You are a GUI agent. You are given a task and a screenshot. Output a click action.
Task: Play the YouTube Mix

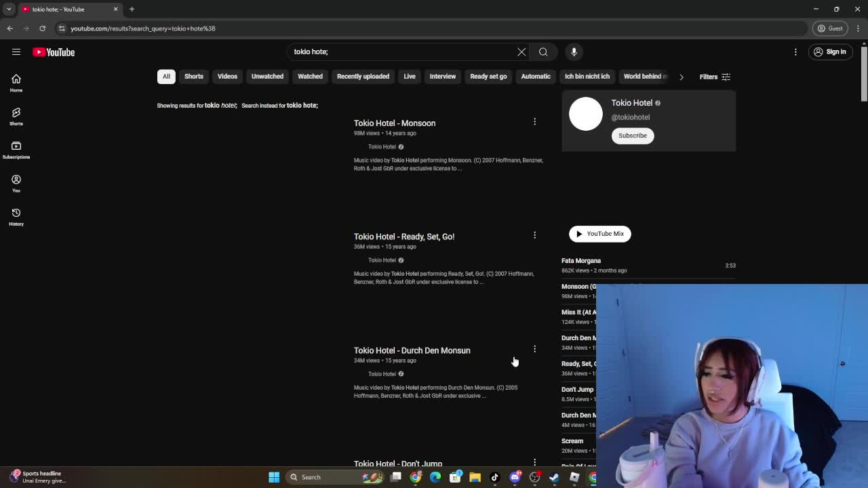coord(600,234)
